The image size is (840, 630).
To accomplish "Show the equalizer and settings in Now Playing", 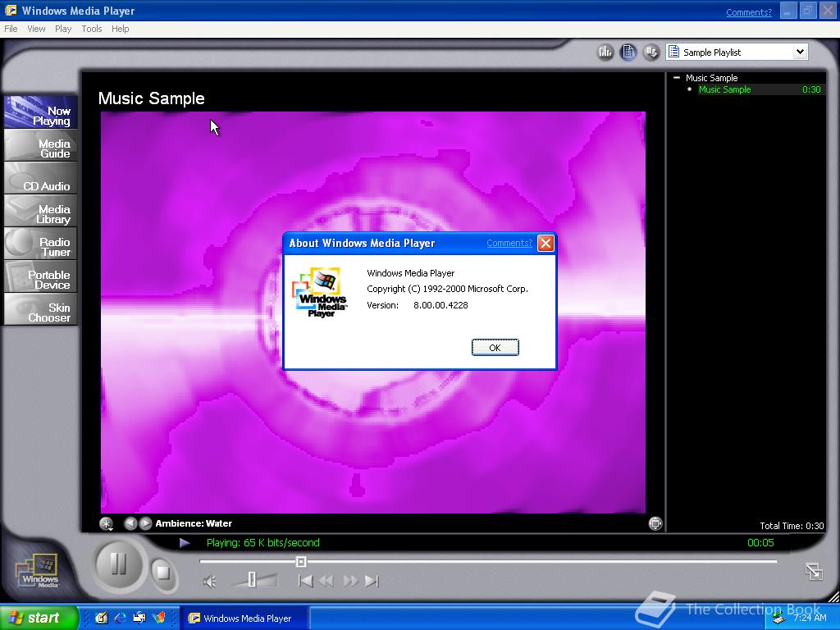I will pyautogui.click(x=605, y=52).
